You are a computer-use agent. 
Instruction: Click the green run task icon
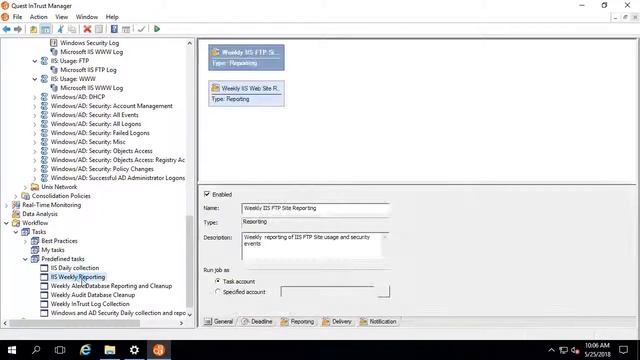coord(157,29)
